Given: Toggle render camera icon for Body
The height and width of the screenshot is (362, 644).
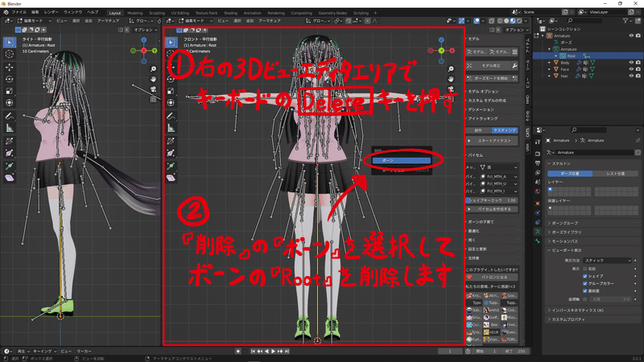Looking at the screenshot, I should tap(638, 63).
